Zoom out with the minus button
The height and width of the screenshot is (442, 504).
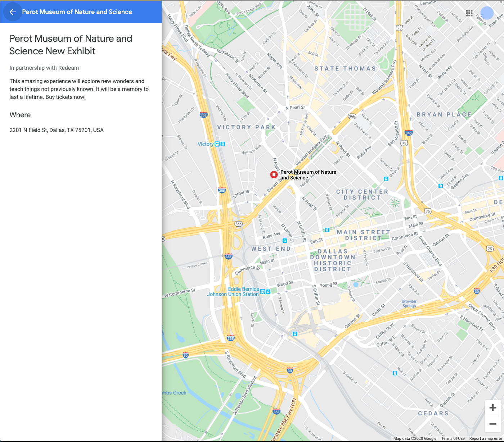(493, 424)
